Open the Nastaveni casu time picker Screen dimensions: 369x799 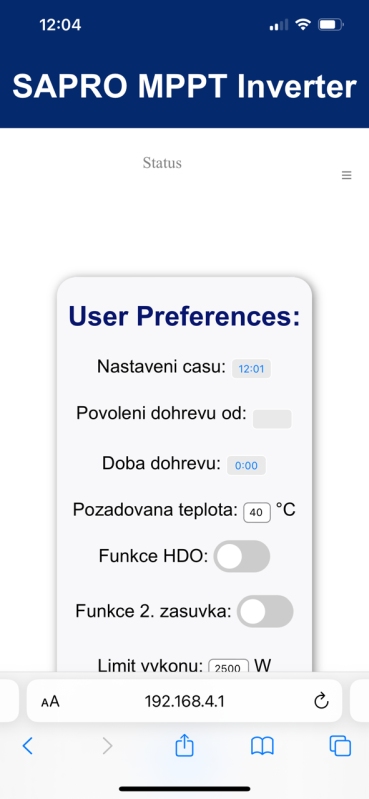pyautogui.click(x=252, y=368)
